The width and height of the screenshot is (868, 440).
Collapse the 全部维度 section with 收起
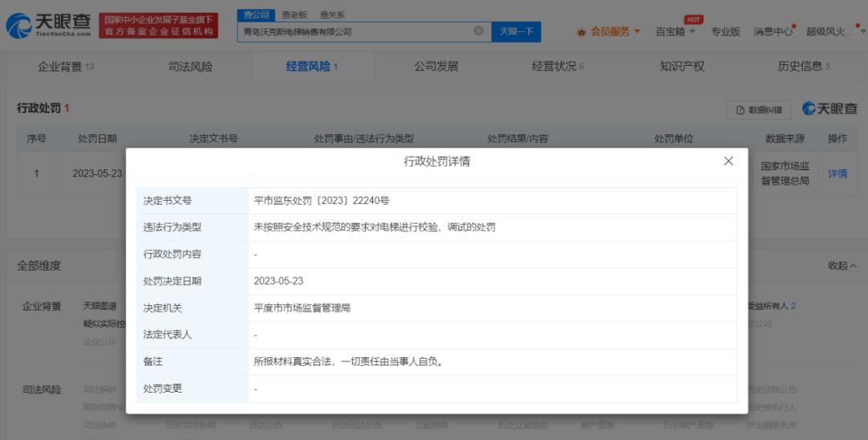[842, 266]
